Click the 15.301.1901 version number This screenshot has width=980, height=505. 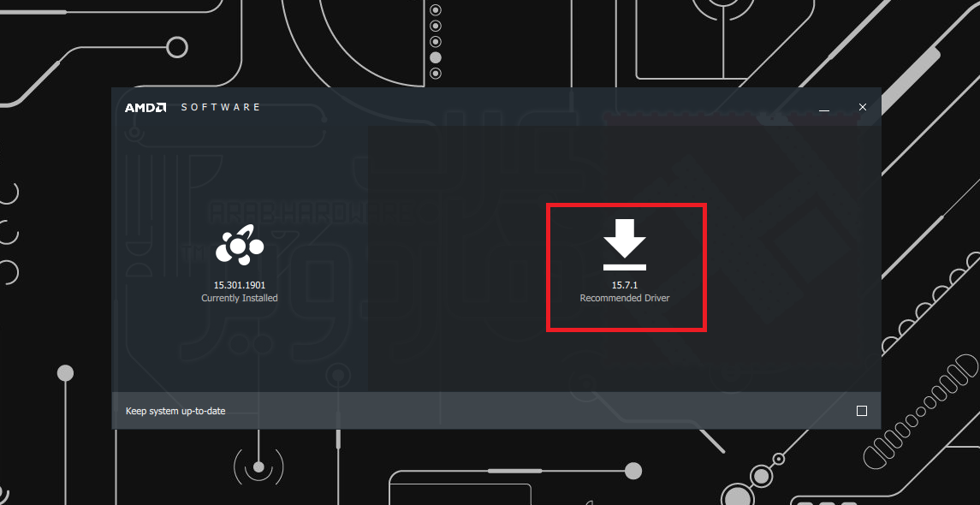pos(240,286)
